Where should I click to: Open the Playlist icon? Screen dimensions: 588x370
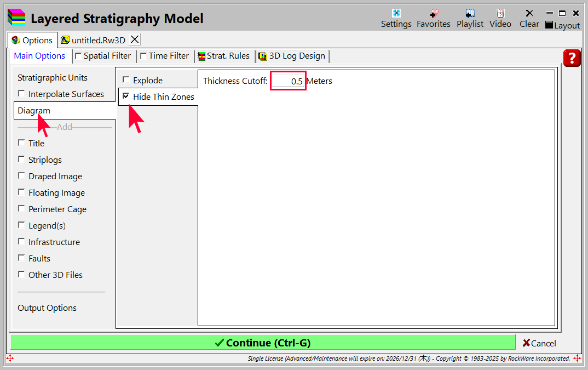coord(470,14)
